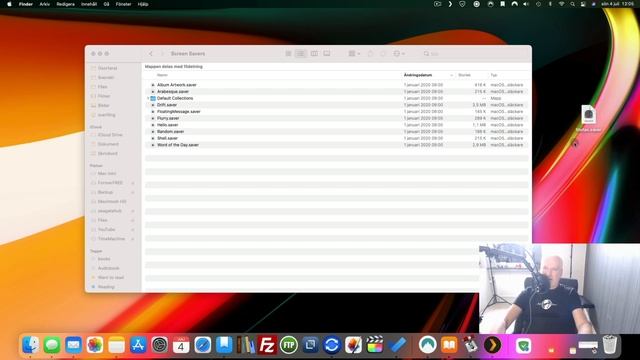Switch Finder to icon view
Image resolution: width=640 pixels, height=360 pixels.
(288, 53)
